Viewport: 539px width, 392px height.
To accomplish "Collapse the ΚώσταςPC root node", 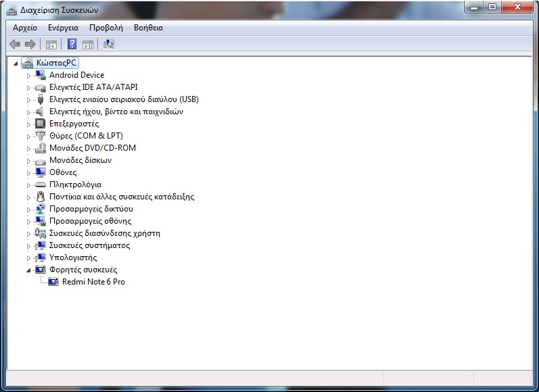I will coord(17,63).
